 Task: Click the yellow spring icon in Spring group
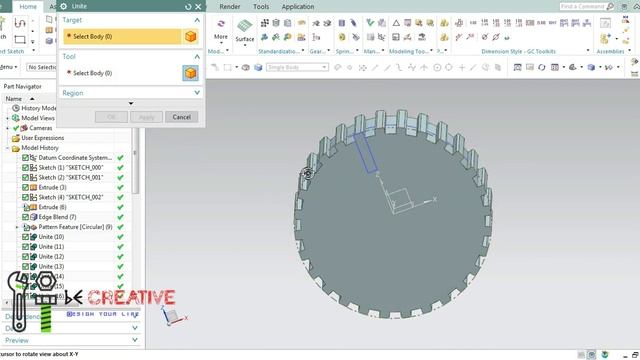pyautogui.click(x=342, y=37)
